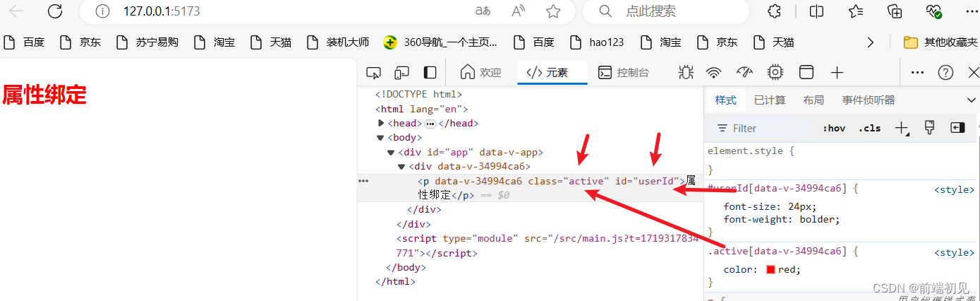Show more bookmarks with the chevron
980x301 pixels.
coord(870,42)
